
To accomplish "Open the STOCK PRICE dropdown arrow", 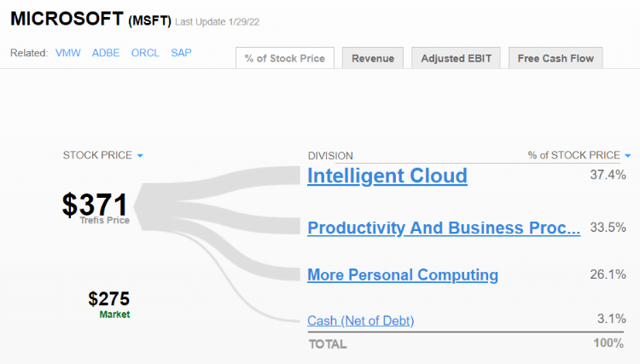I will pyautogui.click(x=140, y=156).
